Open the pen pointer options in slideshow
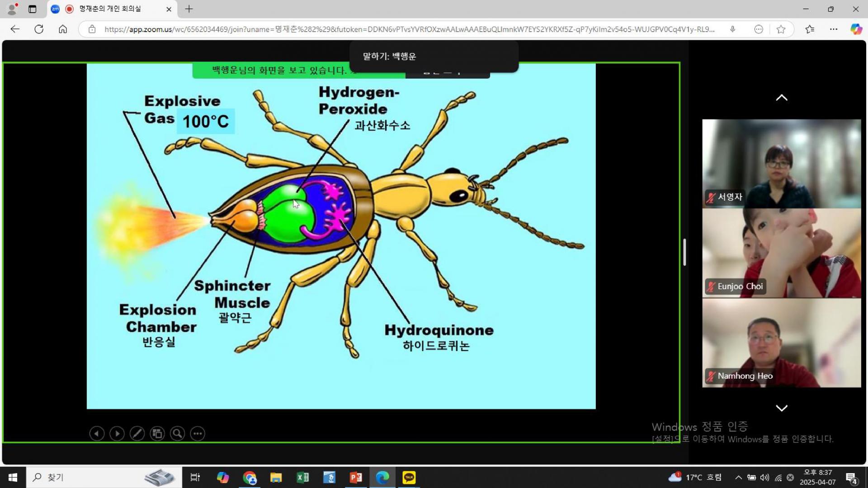The width and height of the screenshot is (868, 488). [x=137, y=434]
